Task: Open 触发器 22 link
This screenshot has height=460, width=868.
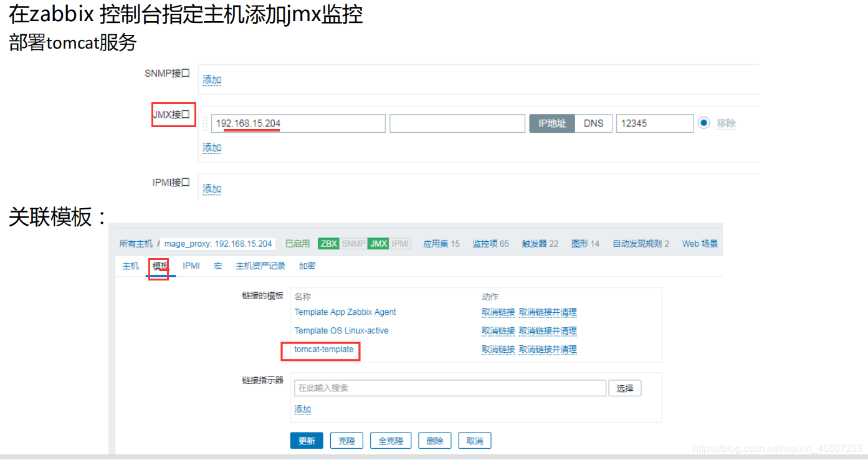Action: [x=540, y=244]
